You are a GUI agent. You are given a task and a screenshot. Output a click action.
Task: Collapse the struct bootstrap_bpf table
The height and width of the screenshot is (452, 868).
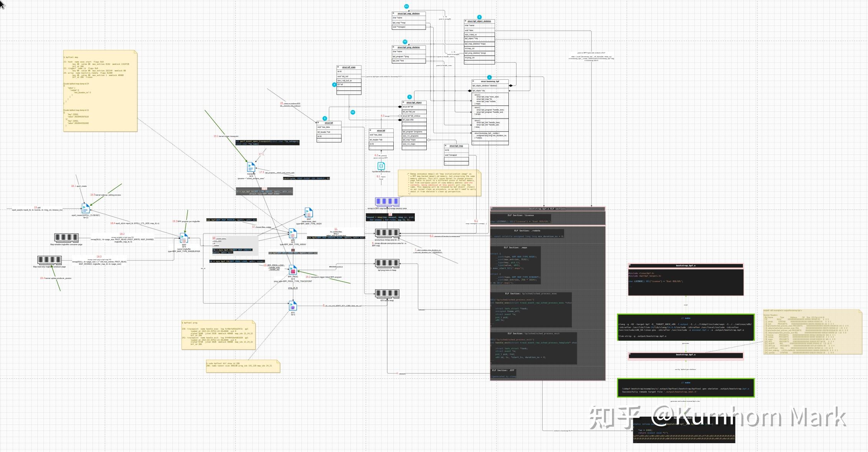474,81
